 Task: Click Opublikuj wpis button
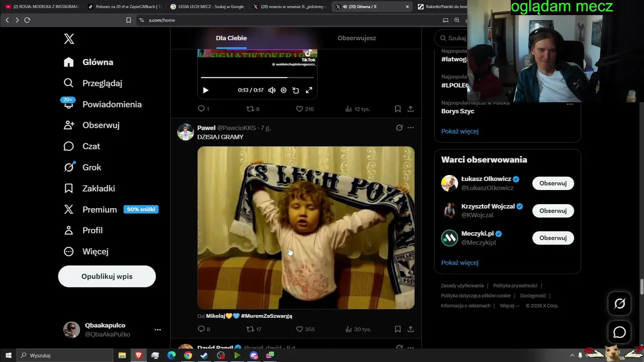pos(107,277)
